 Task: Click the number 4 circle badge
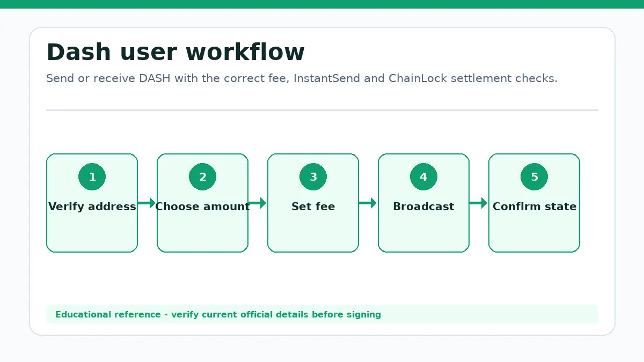point(424,177)
